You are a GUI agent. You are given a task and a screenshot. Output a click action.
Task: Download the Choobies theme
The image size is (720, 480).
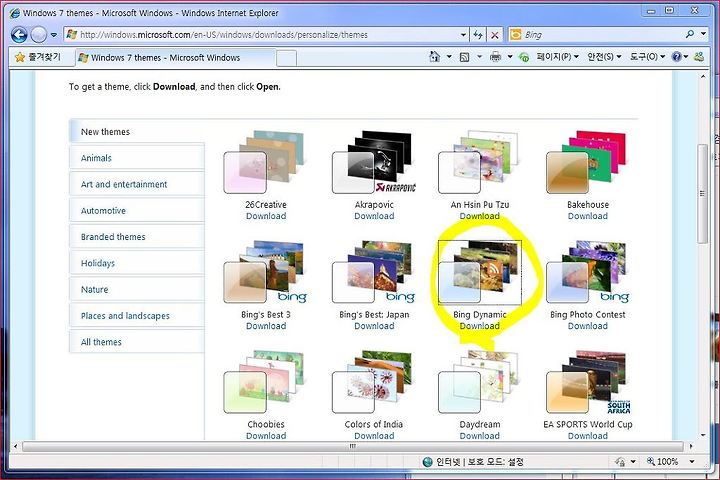pos(266,436)
